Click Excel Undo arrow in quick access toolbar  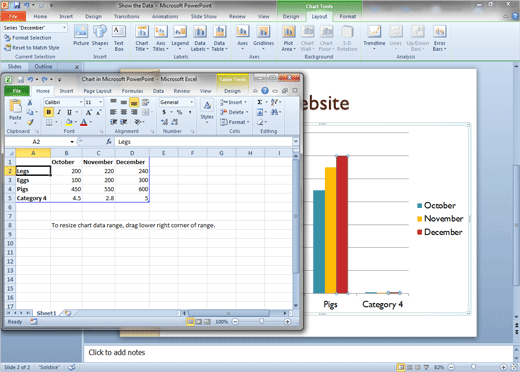click(30, 79)
